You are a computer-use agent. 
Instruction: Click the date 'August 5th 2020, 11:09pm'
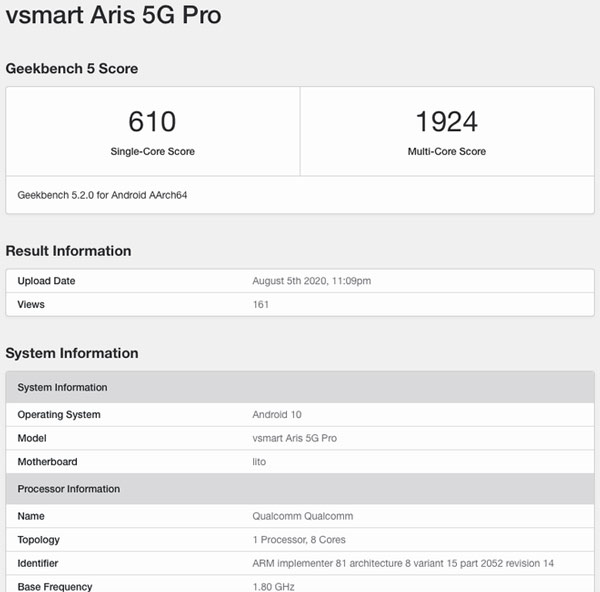tap(311, 281)
